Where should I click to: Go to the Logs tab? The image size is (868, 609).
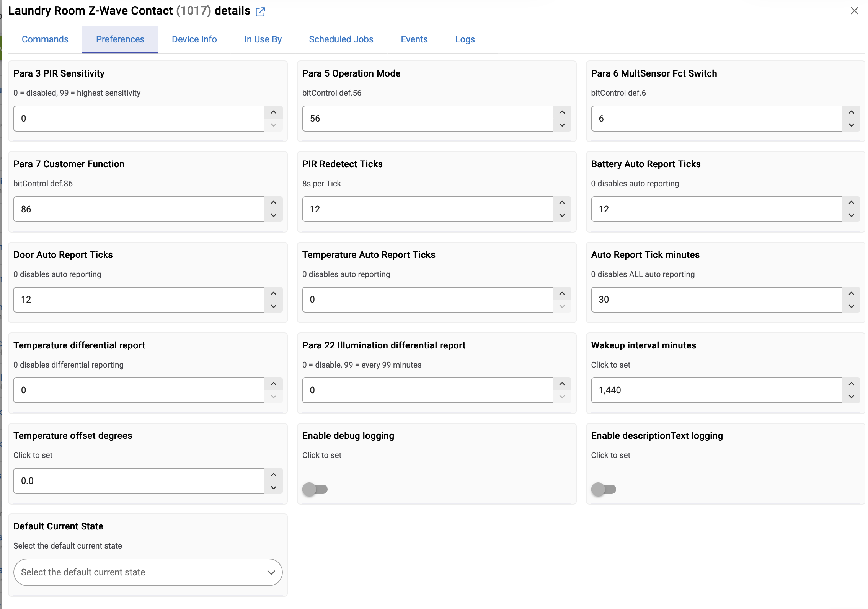[465, 39]
